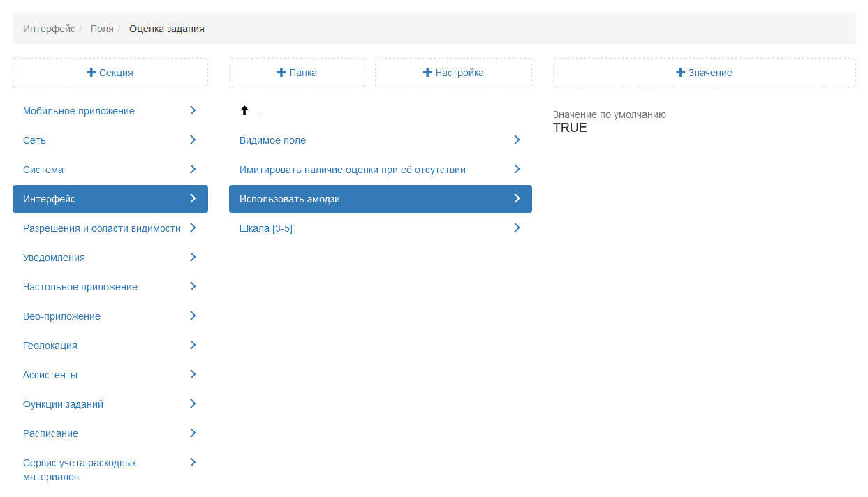Image resolution: width=868 pixels, height=497 pixels.
Task: Click chevron beside Геолокация
Action: (193, 345)
